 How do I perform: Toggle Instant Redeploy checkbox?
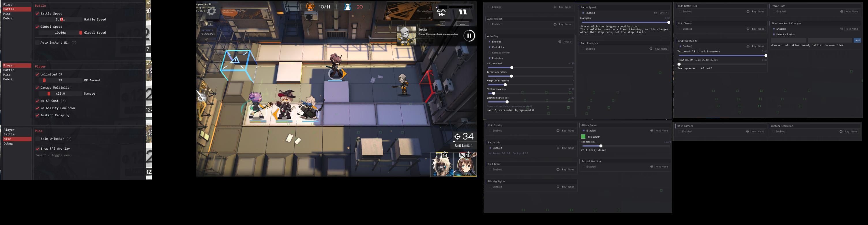[37, 116]
